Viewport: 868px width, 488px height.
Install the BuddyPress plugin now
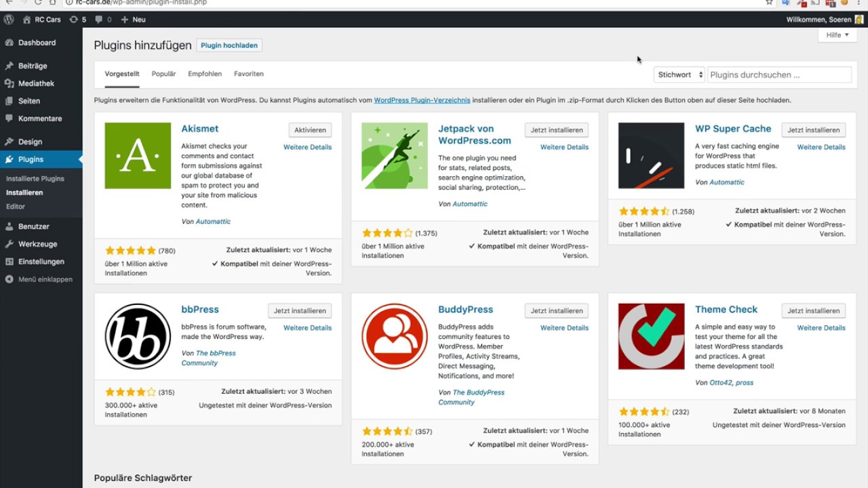(557, 311)
